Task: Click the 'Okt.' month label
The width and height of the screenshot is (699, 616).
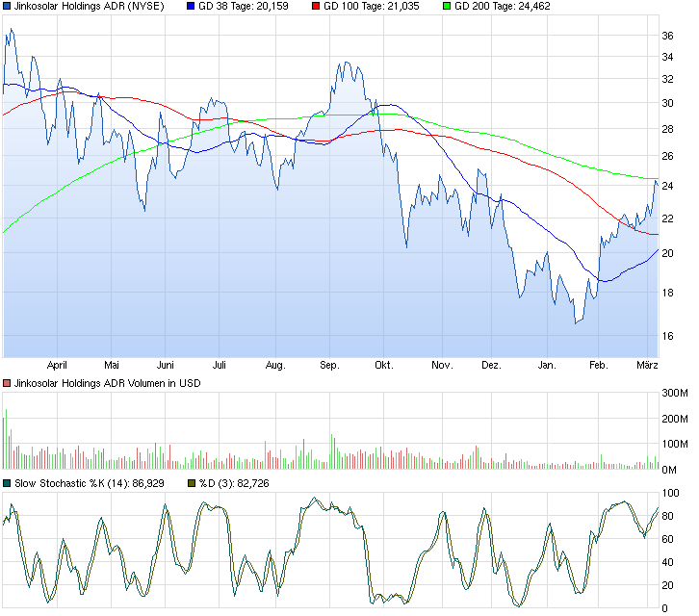Action: point(384,366)
